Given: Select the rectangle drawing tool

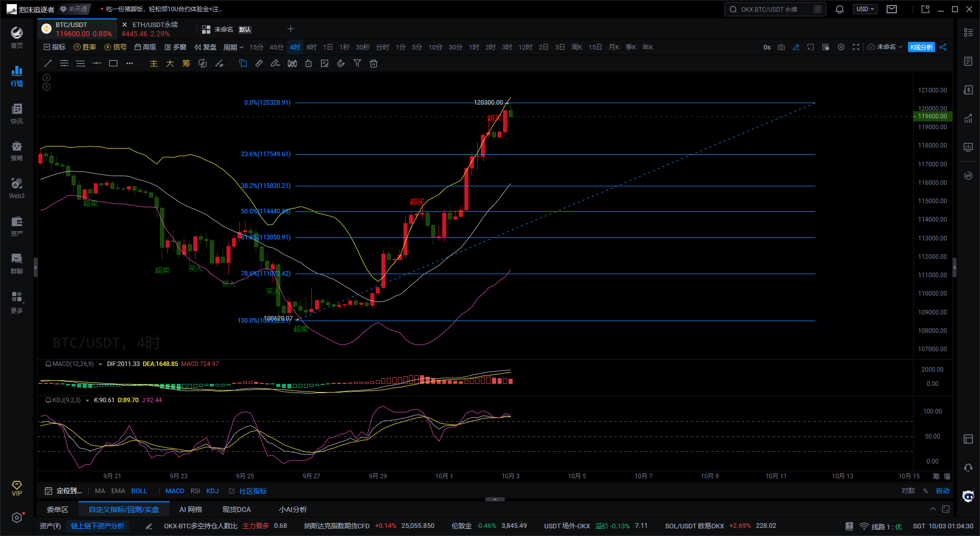Looking at the screenshot, I should coord(113,63).
